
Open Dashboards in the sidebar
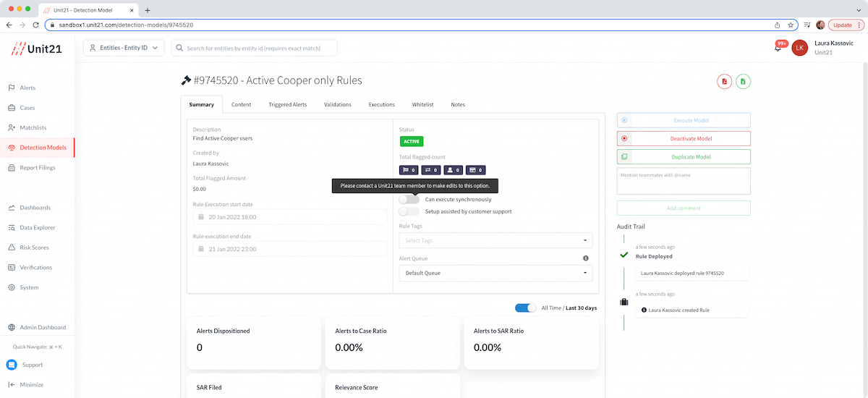35,208
